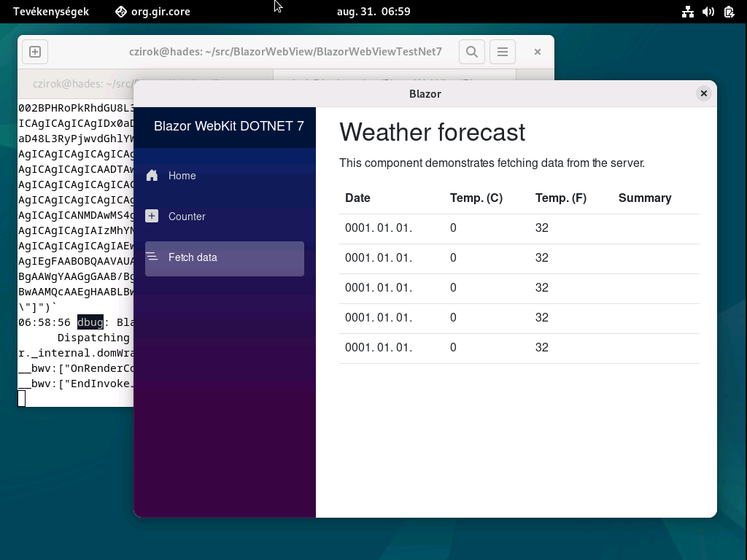The image size is (747, 560).
Task: Click the network icon in top bar
Action: click(x=687, y=11)
